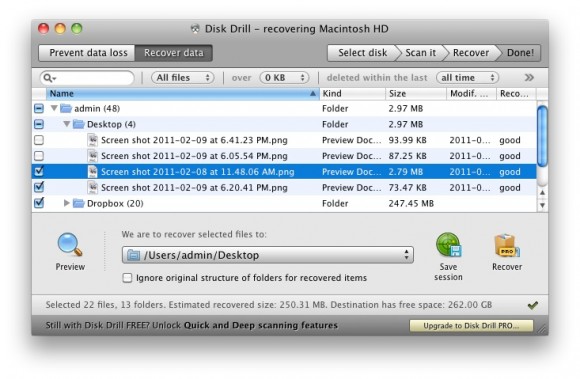Click the 6.41.23 PM screenshot file icon
Image resolution: width=580 pixels, height=379 pixels.
pyautogui.click(x=93, y=140)
